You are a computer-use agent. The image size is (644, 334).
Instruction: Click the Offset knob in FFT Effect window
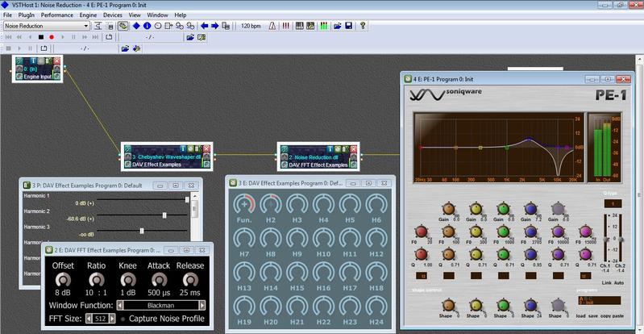pos(63,280)
